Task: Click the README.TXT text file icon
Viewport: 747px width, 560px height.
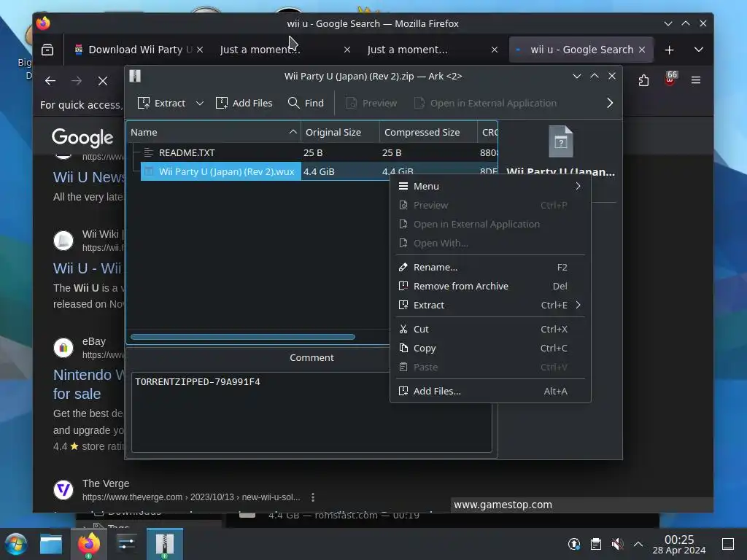Action: (x=149, y=153)
